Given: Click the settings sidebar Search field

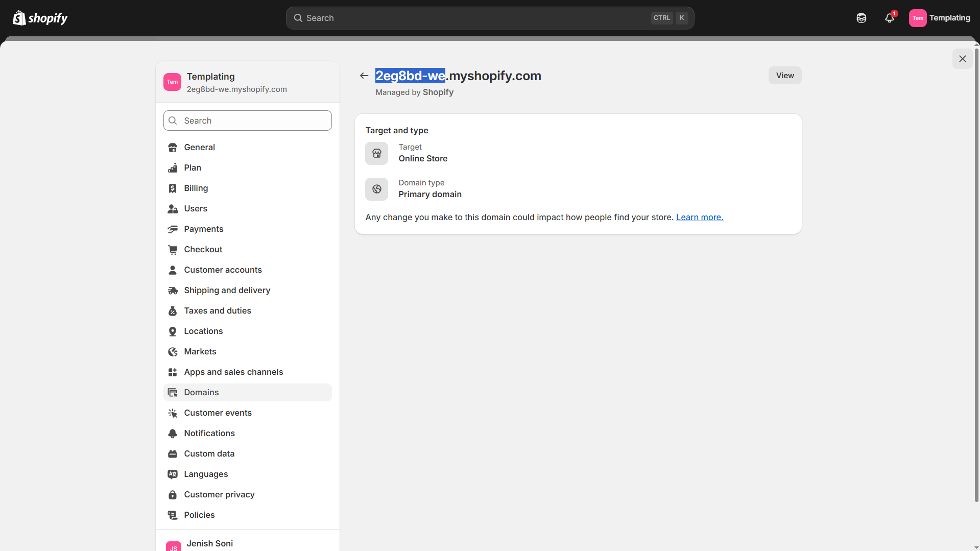Looking at the screenshot, I should coord(248,121).
